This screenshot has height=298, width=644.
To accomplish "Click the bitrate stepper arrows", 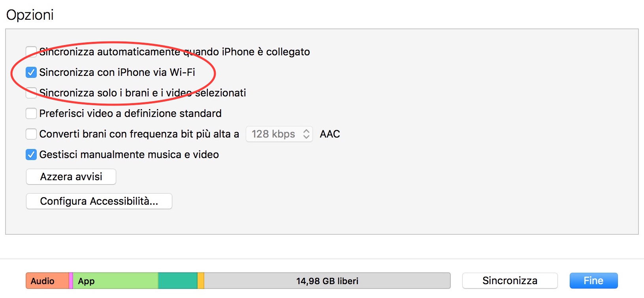I will click(x=306, y=134).
